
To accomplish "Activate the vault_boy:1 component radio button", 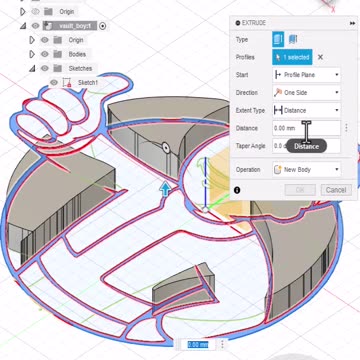I will (x=103, y=26).
